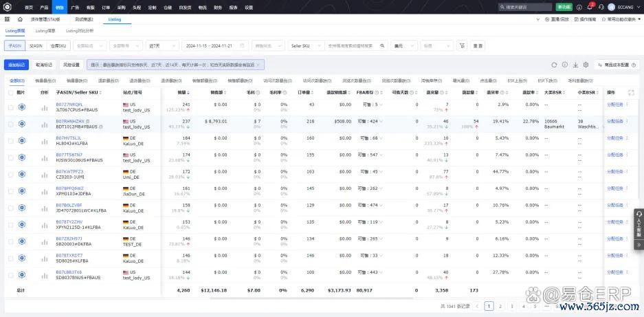Collapse the floating side panel arrow
644x317 pixels.
point(639,245)
